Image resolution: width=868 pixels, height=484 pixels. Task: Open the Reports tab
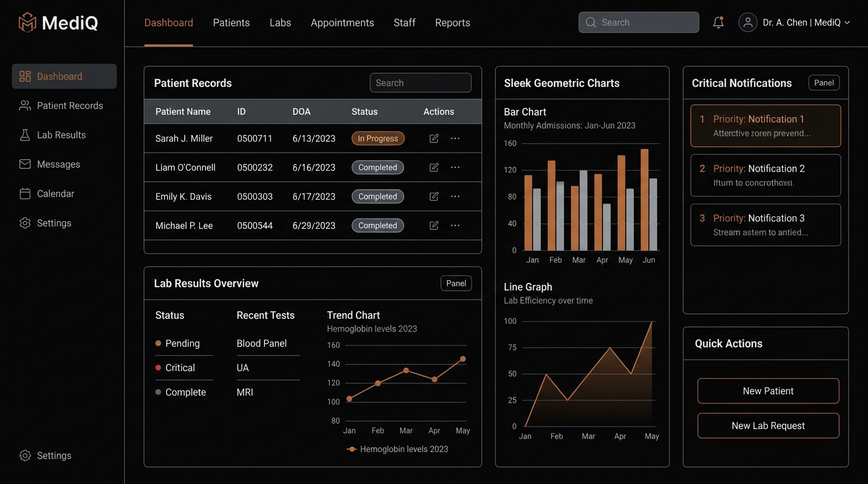click(453, 23)
